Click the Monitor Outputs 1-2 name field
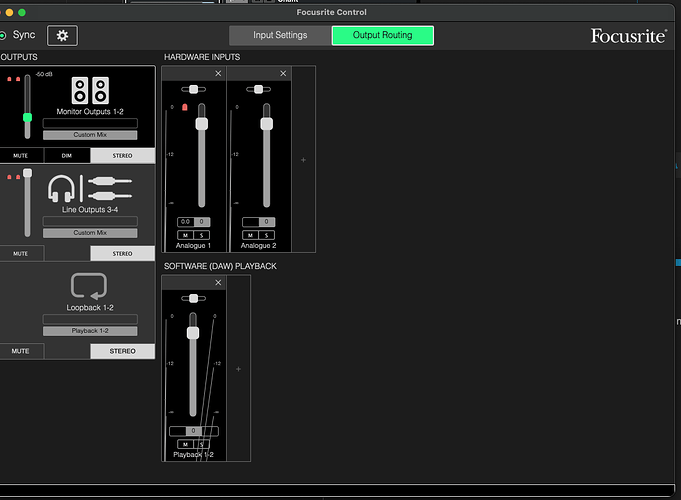 [x=90, y=123]
